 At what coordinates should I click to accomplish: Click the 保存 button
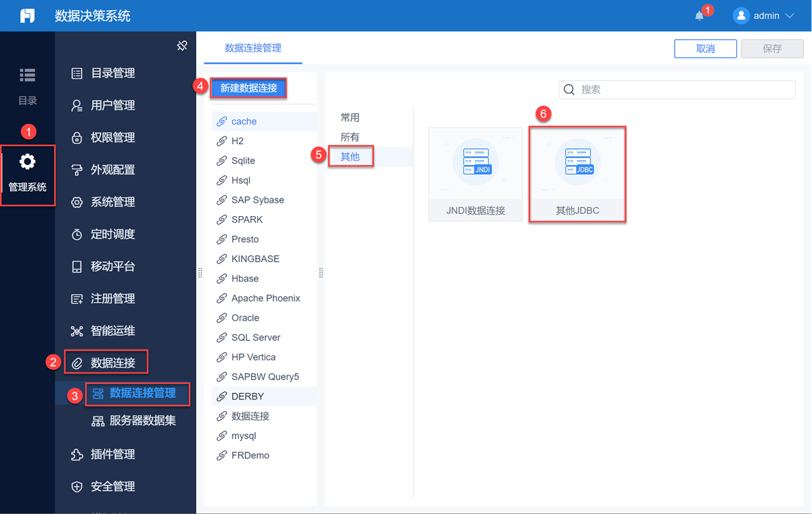[772, 49]
